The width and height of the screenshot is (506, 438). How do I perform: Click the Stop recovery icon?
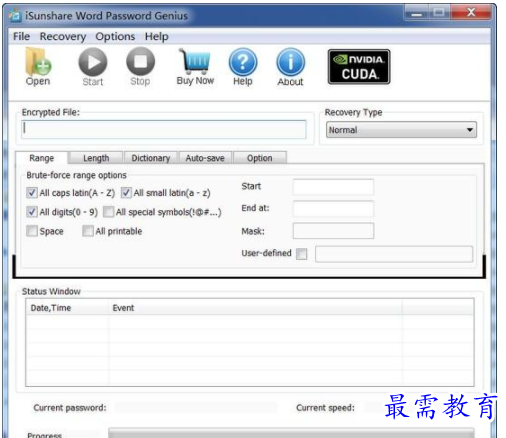coord(140,66)
